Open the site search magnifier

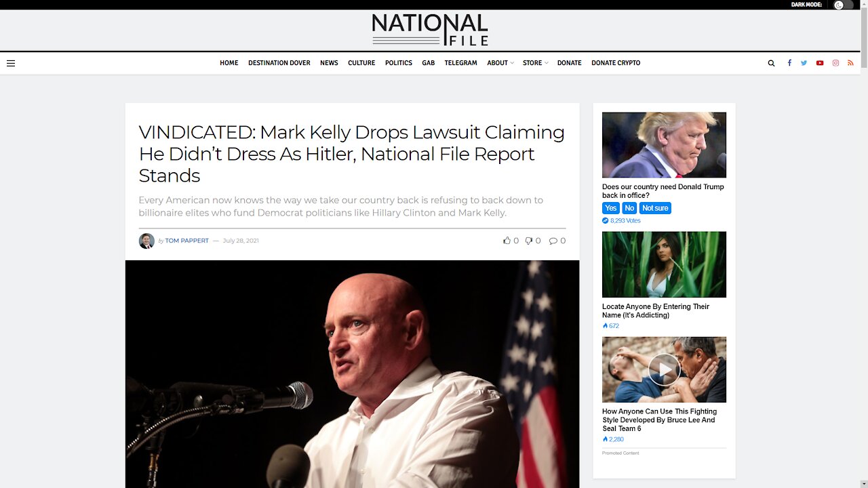click(x=771, y=63)
